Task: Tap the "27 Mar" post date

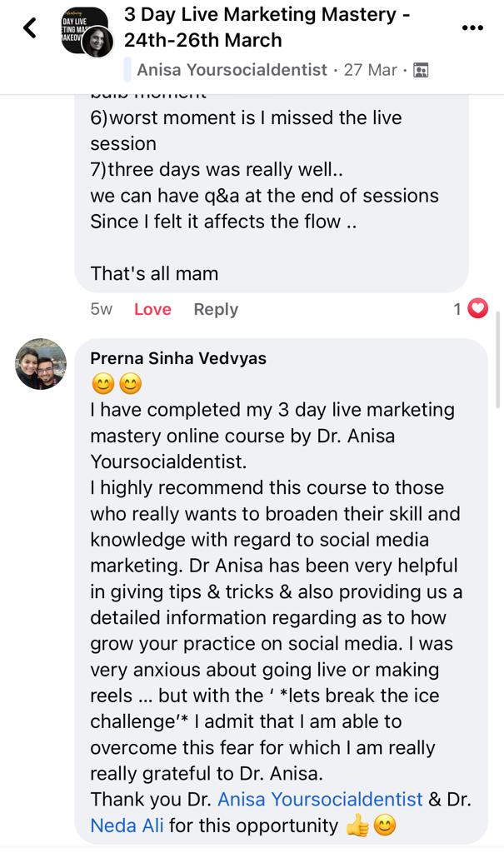Action: (x=370, y=70)
